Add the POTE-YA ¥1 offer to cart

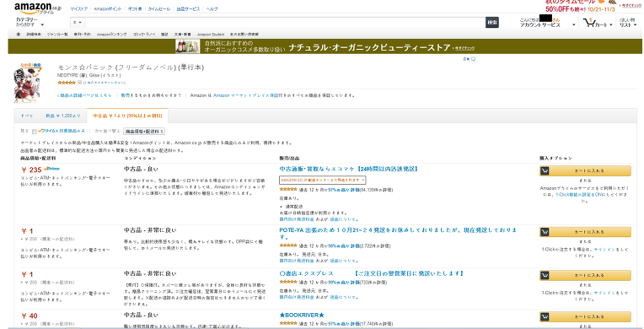[x=585, y=232]
